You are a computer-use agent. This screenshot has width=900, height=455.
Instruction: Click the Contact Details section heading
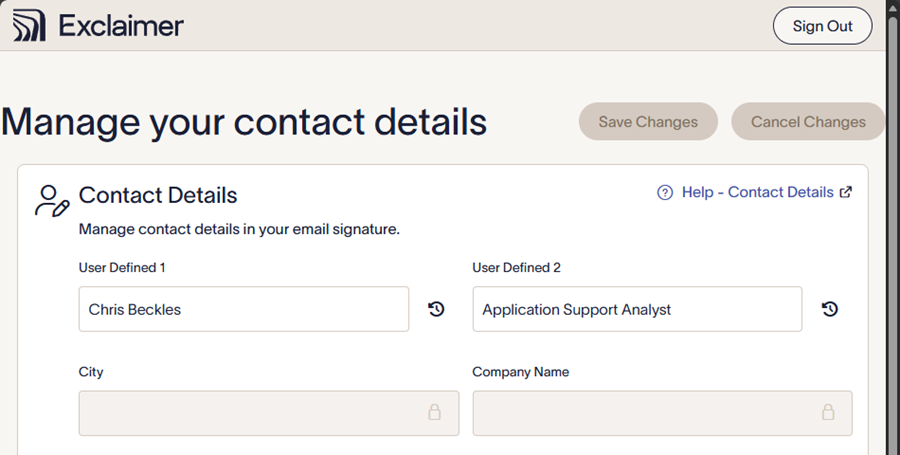coord(158,195)
